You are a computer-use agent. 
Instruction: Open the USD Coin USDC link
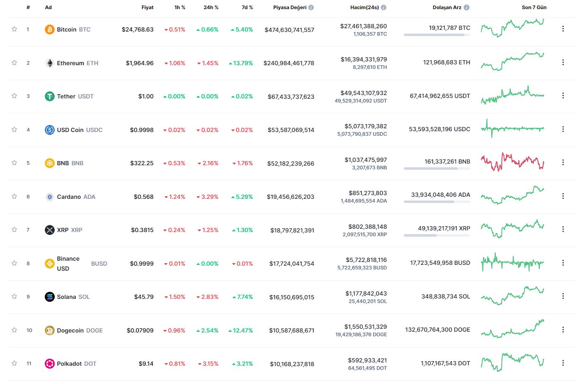click(79, 130)
